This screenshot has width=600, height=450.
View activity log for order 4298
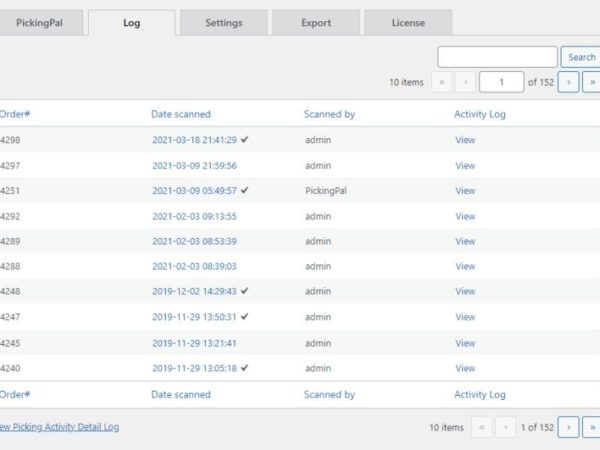click(465, 140)
